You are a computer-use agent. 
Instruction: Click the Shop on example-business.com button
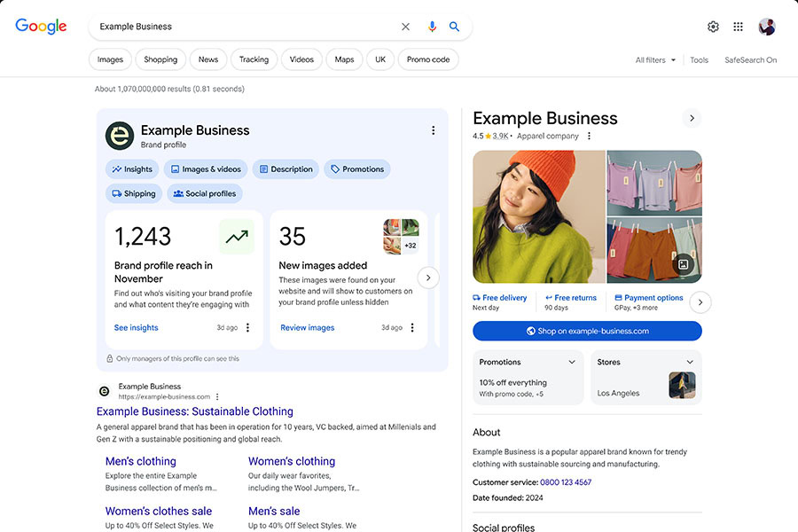(x=587, y=331)
